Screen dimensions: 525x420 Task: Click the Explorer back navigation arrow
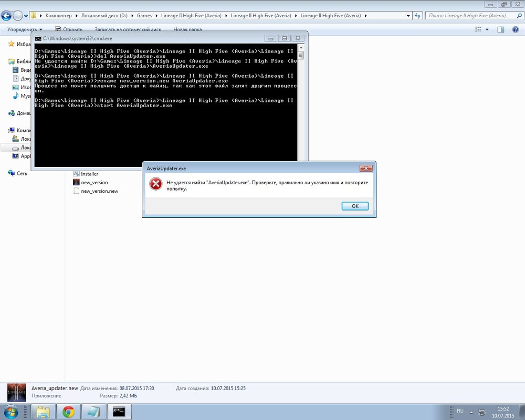point(7,16)
